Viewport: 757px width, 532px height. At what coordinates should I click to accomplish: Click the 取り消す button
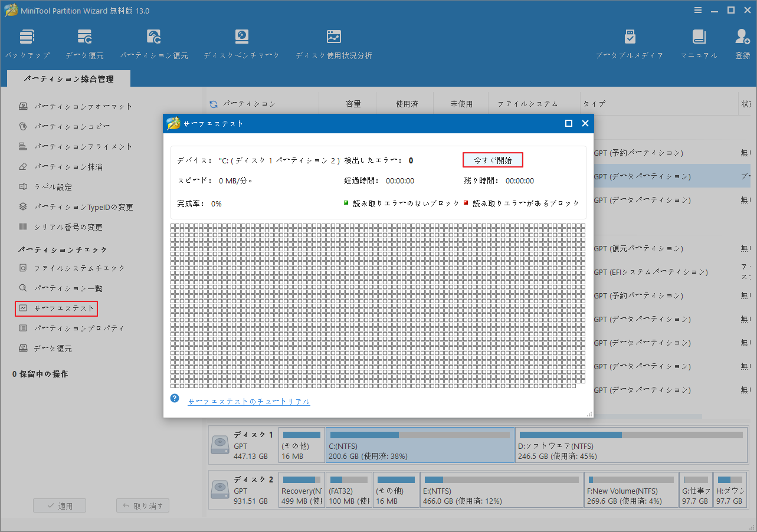click(142, 505)
